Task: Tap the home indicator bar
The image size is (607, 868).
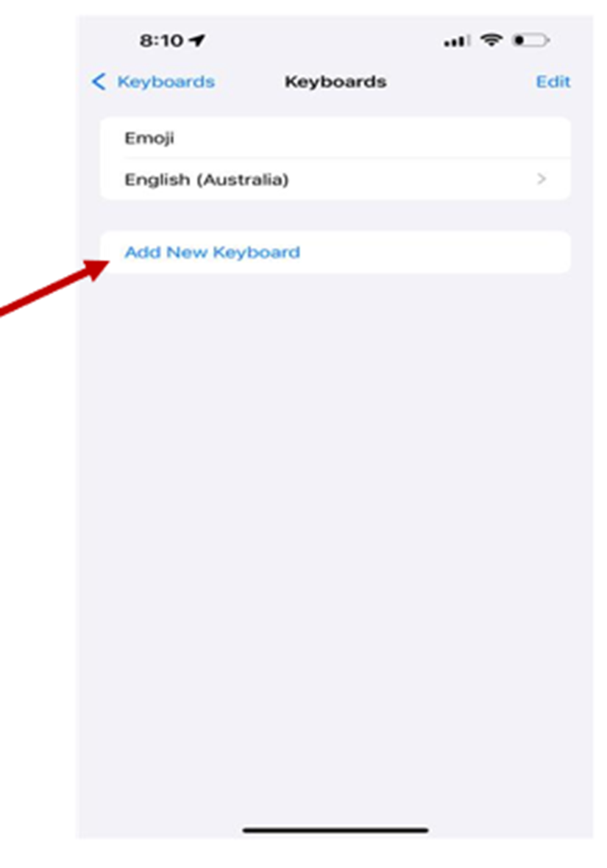Action: click(x=336, y=830)
